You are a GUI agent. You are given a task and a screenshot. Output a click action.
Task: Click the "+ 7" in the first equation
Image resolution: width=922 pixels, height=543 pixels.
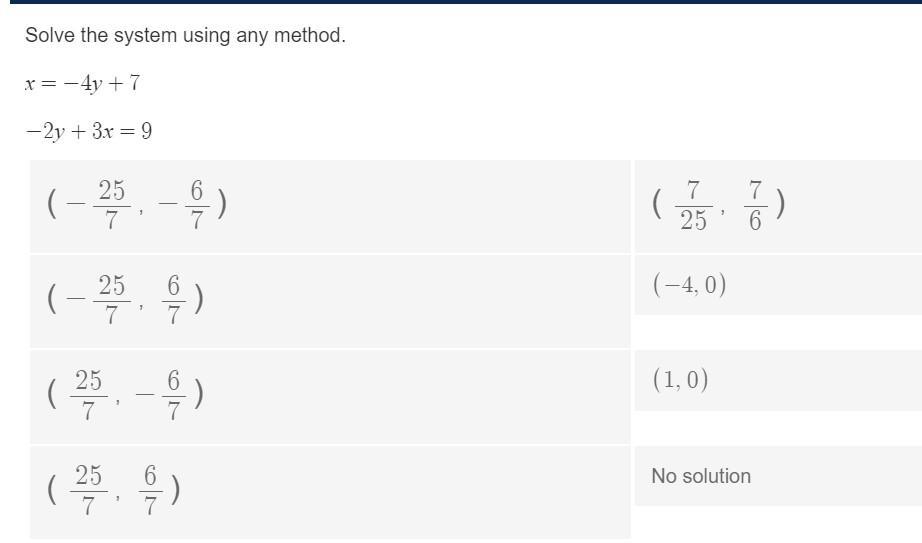point(126,83)
